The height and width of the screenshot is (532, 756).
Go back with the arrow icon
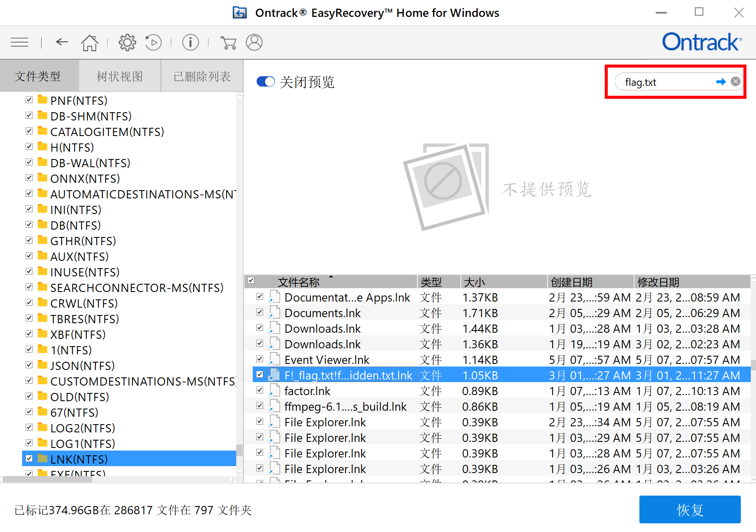point(62,42)
